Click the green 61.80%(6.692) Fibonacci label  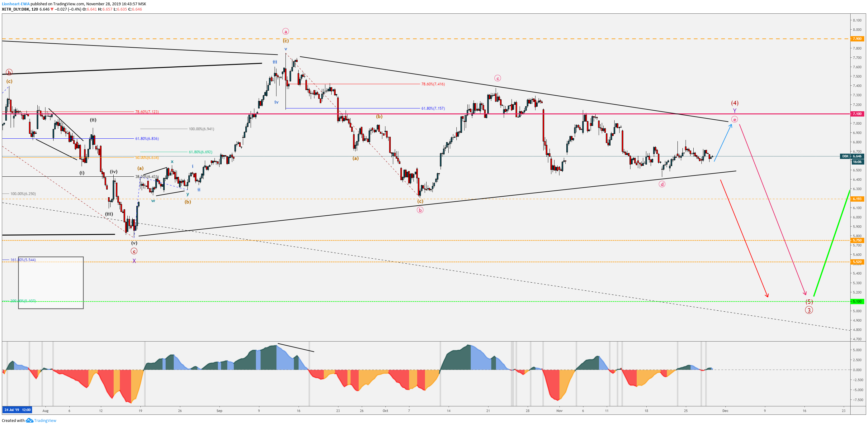click(200, 152)
